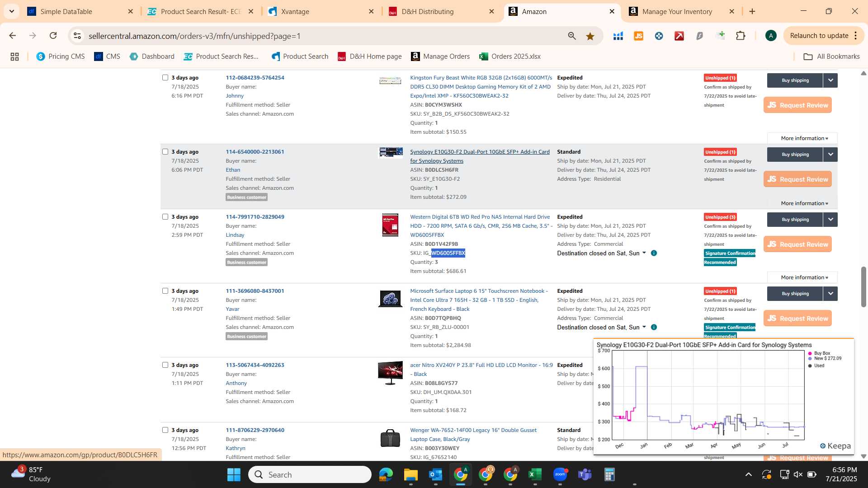Expand Buy shipping dropdown for Synology order
This screenshot has width=868, height=488.
pos(830,155)
